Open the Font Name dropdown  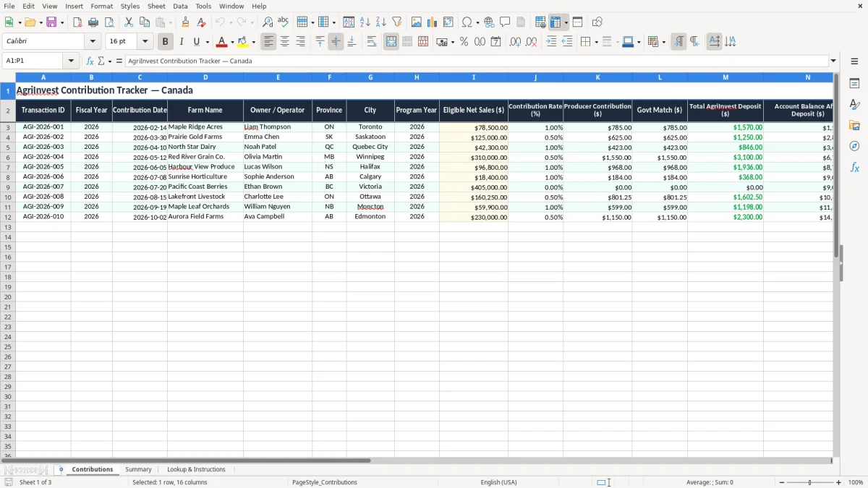click(x=93, y=42)
